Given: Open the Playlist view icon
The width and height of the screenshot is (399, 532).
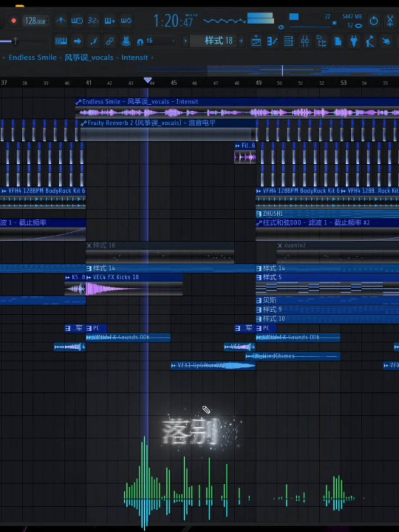Looking at the screenshot, I should pyautogui.click(x=256, y=41).
